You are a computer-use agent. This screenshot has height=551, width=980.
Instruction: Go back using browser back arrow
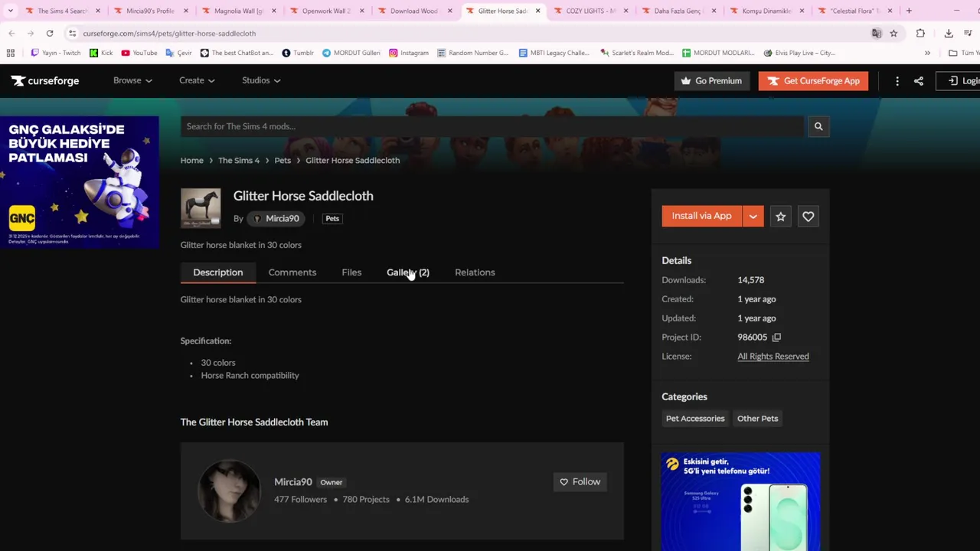(11, 34)
